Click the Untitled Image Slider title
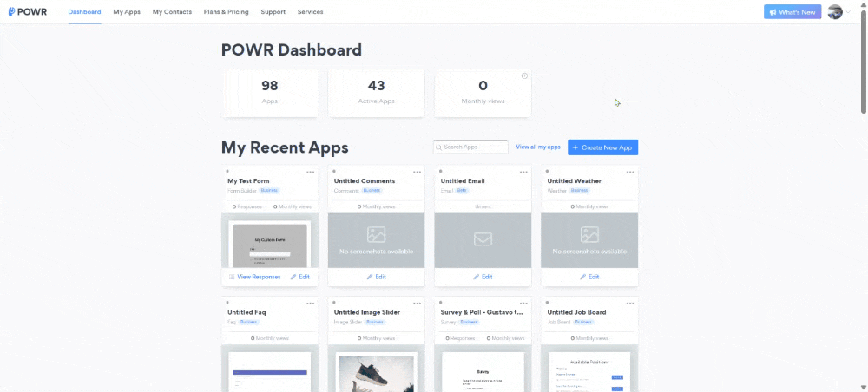The width and height of the screenshot is (868, 392). point(367,312)
